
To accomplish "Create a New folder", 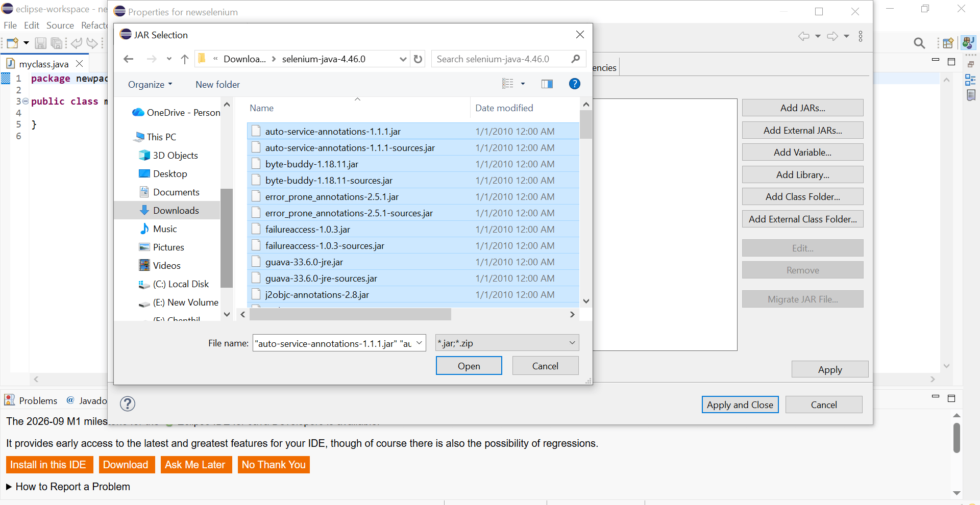I will (x=217, y=85).
